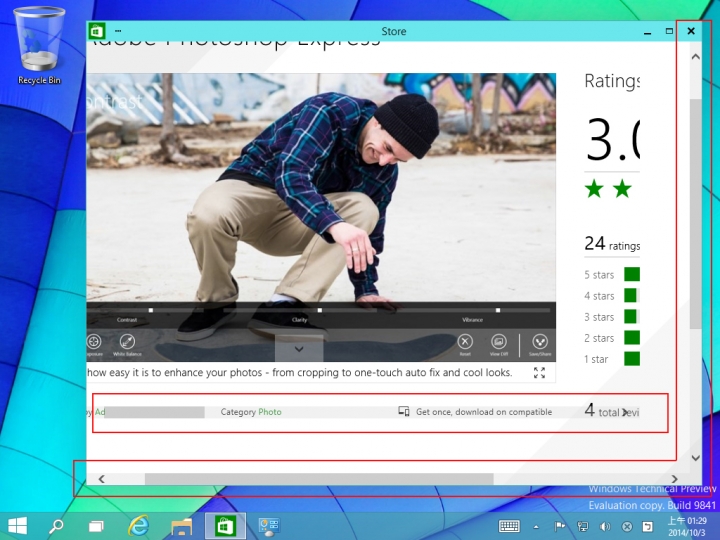The height and width of the screenshot is (540, 720).
Task: Click the Contrast slider handle in screenshot
Action: pos(151,310)
